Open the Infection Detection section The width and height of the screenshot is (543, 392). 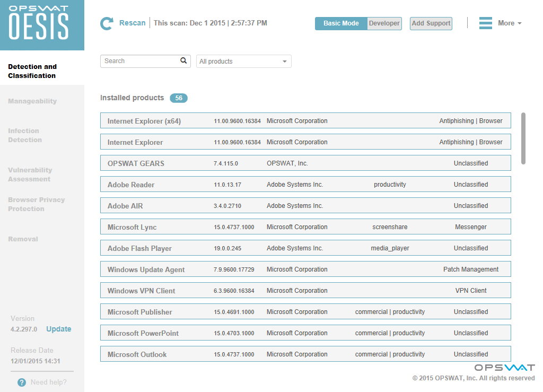coord(25,135)
